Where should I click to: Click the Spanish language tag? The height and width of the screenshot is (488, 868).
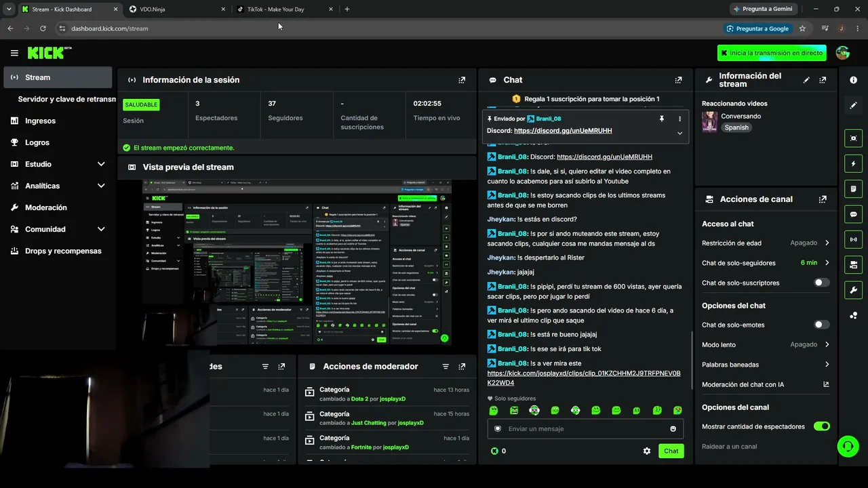click(736, 127)
